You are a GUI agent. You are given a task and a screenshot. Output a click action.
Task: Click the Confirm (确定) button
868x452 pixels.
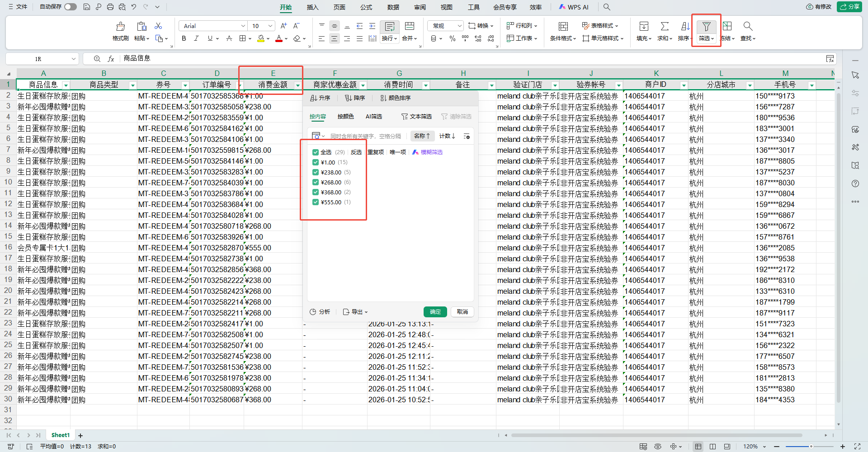pyautogui.click(x=435, y=312)
